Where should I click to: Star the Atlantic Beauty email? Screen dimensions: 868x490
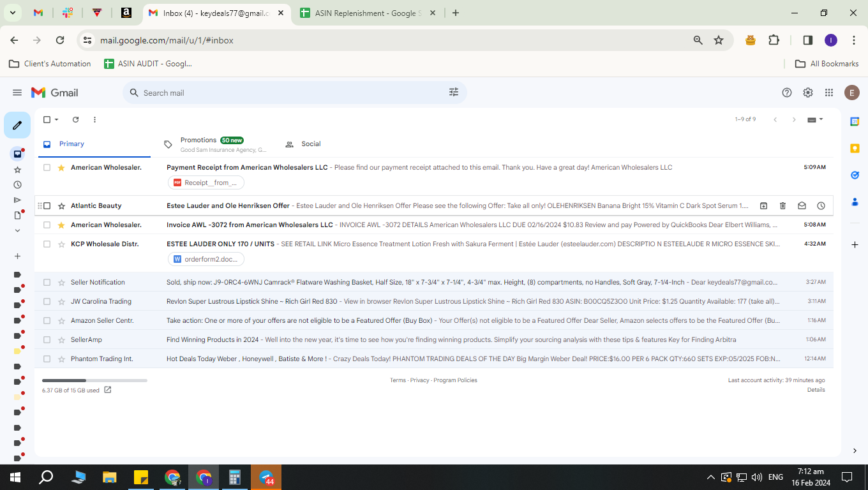pyautogui.click(x=61, y=205)
